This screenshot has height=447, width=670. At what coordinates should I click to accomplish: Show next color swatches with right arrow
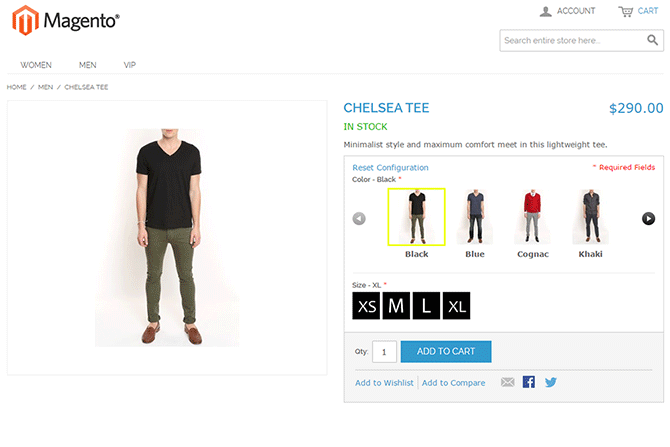click(648, 218)
